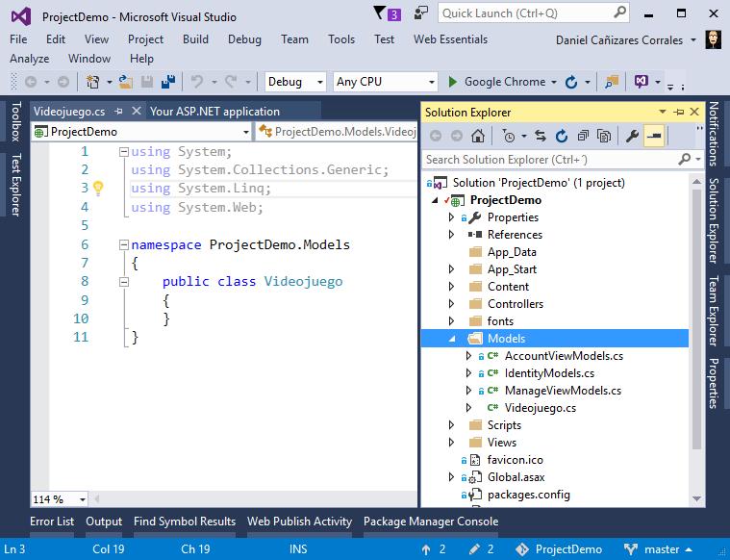Select AccountViewModels.cs in Solution Explorer
This screenshot has width=730, height=560.
point(564,356)
